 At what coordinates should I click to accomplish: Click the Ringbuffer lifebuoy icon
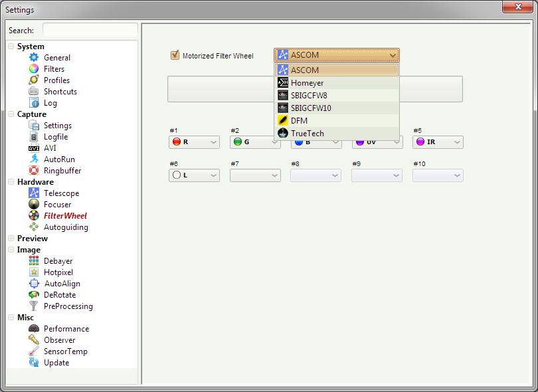click(x=34, y=170)
